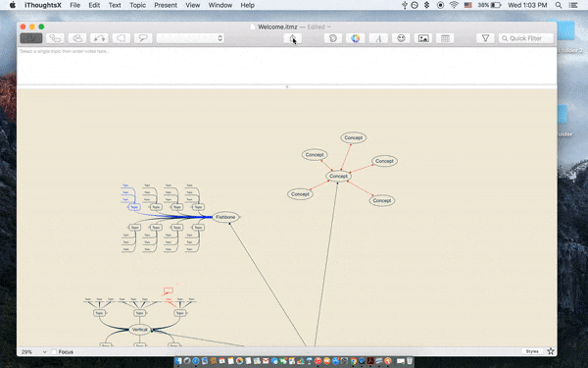Open Adobe Acrobat in the Dock
The image size is (588, 368).
tap(370, 361)
